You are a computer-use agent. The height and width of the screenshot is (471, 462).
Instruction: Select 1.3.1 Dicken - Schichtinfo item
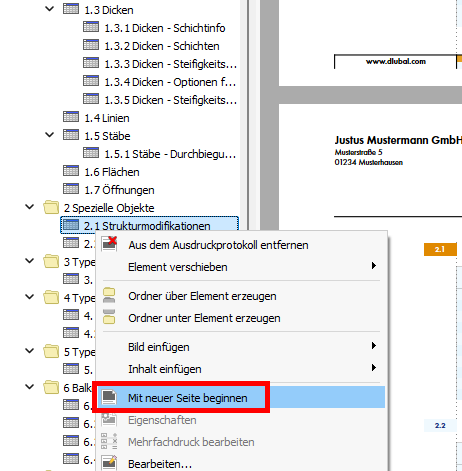[x=165, y=28]
